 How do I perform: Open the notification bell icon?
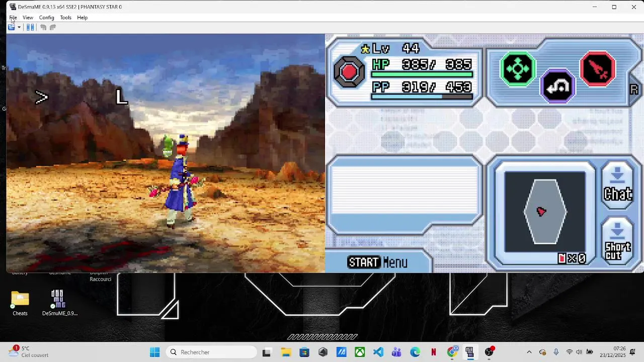633,352
